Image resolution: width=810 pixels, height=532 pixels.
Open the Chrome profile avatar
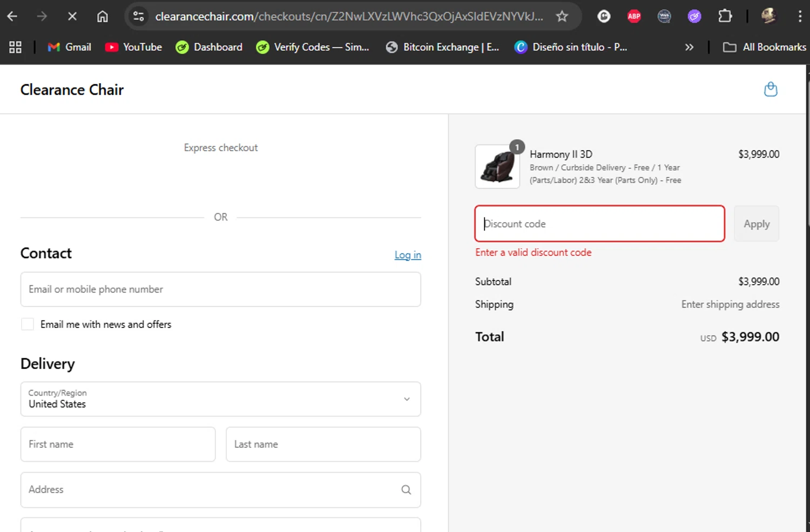point(768,17)
